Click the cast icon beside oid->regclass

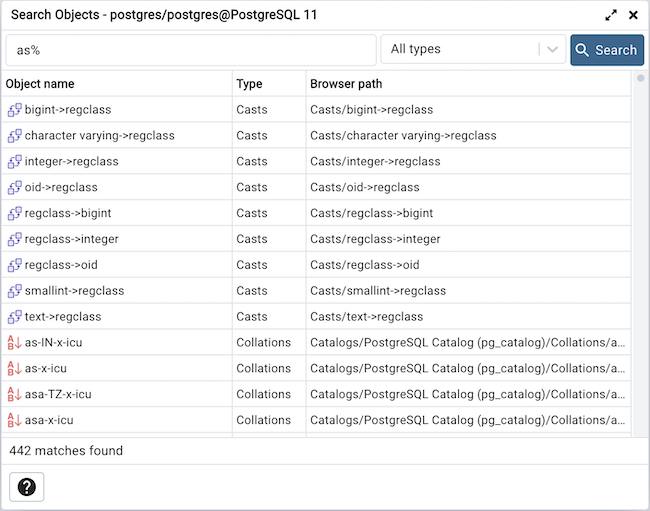14,188
